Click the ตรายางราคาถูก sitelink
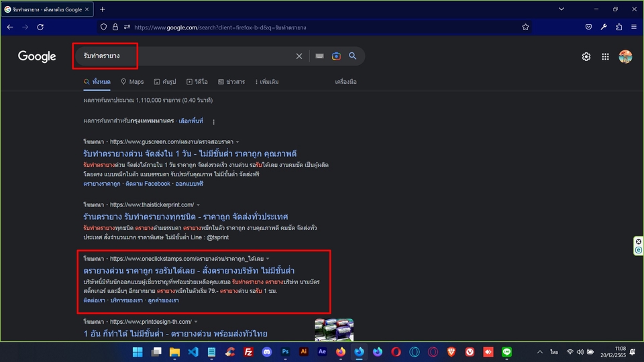644x362 pixels. pyautogui.click(x=102, y=184)
